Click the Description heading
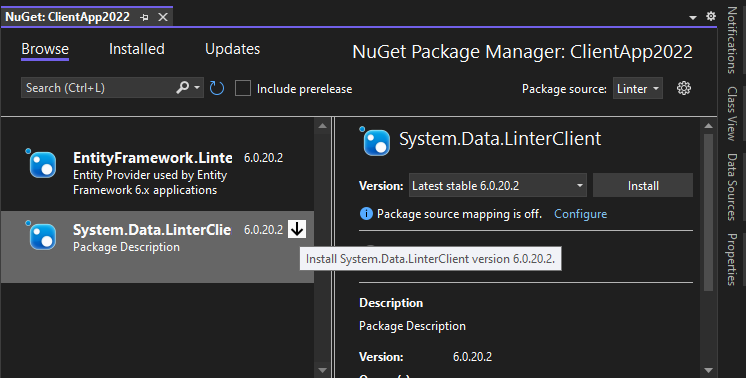The image size is (746, 378). [391, 303]
